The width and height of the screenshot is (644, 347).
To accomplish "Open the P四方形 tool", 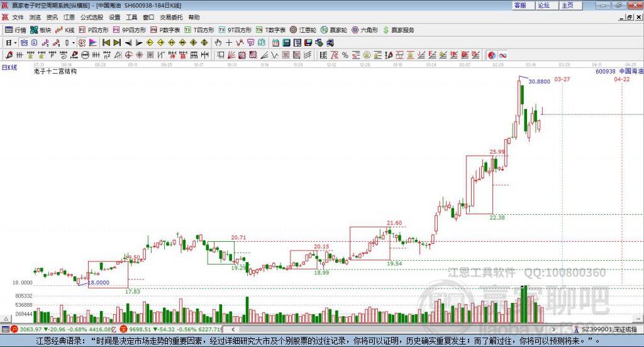I will (94, 30).
